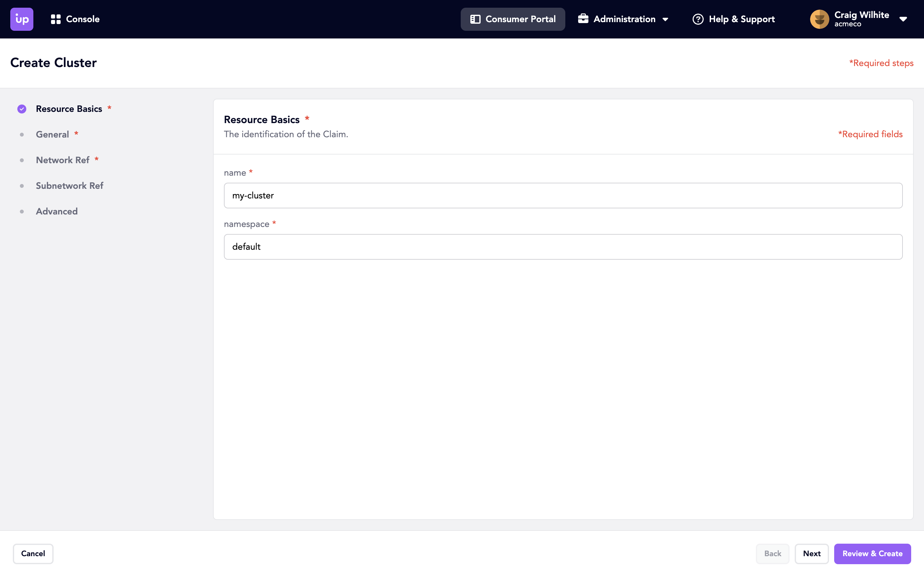Click the Administration briefcase icon
The width and height of the screenshot is (924, 577).
(583, 19)
